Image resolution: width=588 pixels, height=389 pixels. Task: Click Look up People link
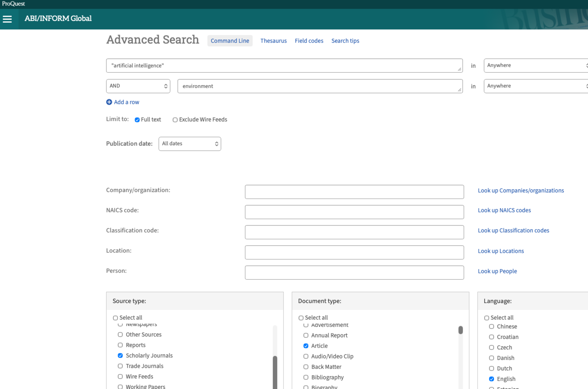pos(497,271)
